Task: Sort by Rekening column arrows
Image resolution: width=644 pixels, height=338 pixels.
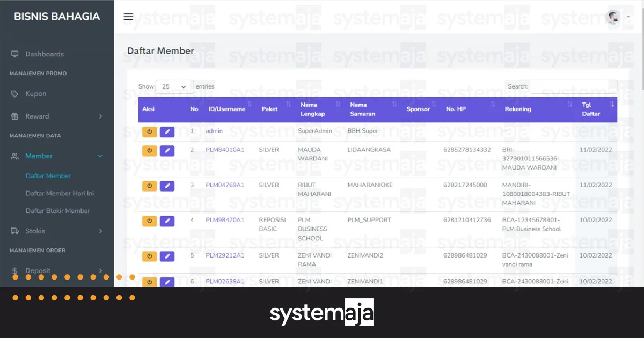Action: pos(570,104)
